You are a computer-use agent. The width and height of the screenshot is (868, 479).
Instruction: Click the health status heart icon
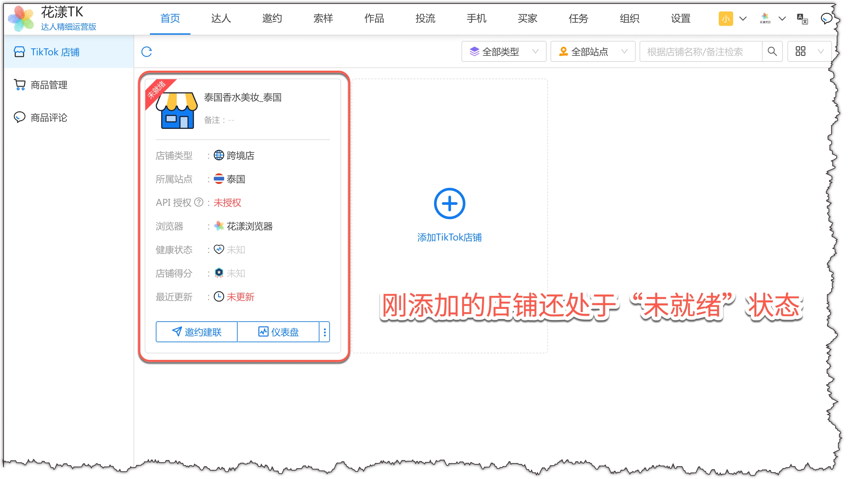pos(219,250)
